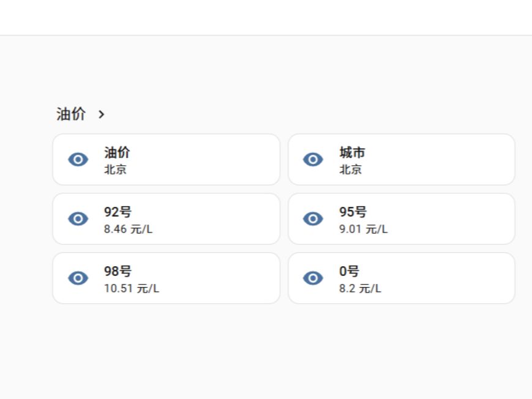532x399 pixels.
Task: Click the 北京 state under 城市
Action: (351, 170)
